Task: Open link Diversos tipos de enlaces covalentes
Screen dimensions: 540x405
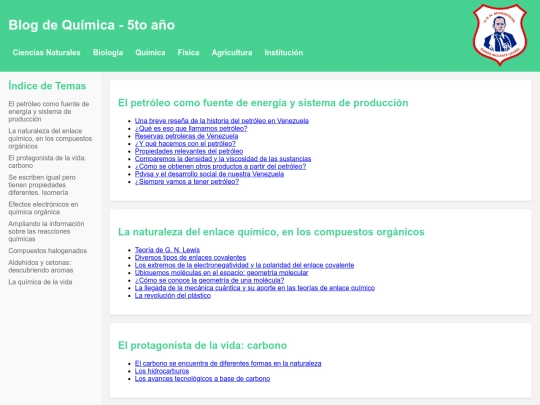Action: pyautogui.click(x=190, y=258)
